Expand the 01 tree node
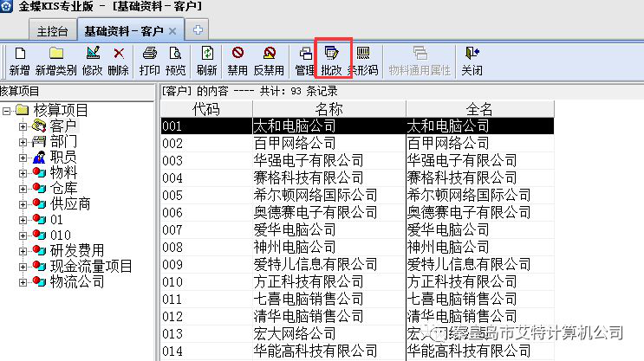 click(x=23, y=220)
